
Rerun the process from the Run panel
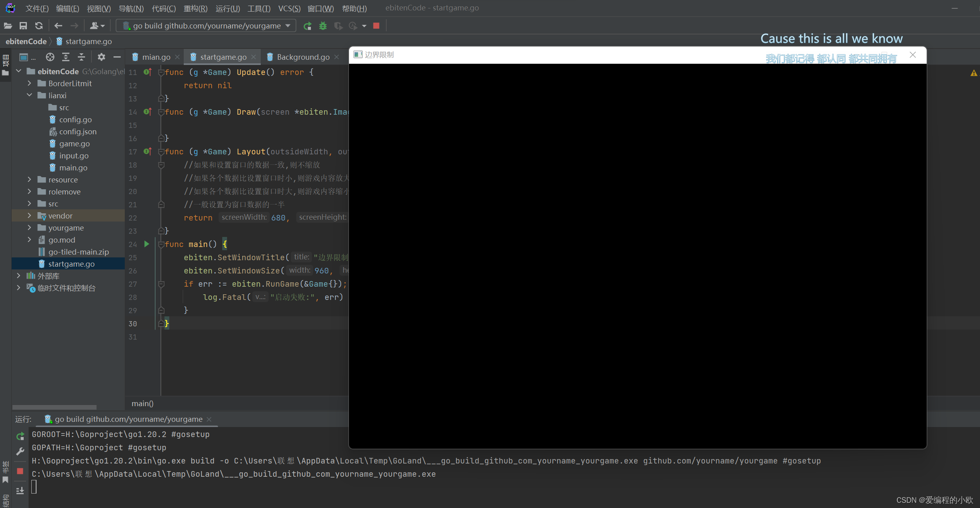20,436
